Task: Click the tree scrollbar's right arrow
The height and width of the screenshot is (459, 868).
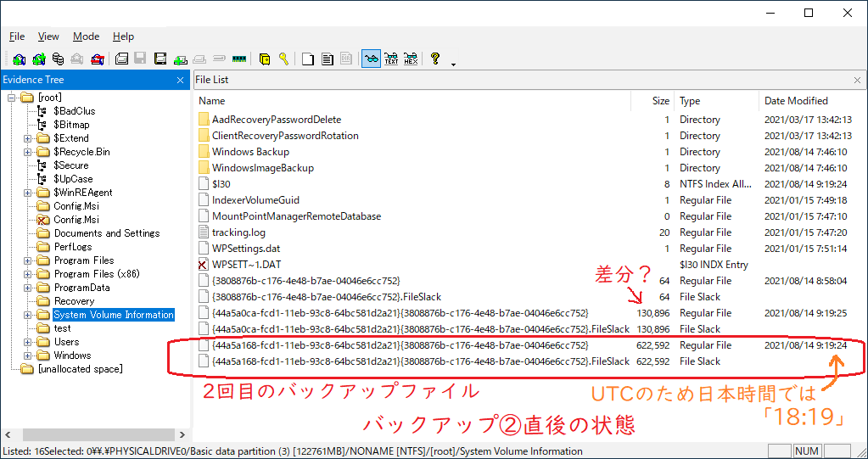Action: (x=182, y=434)
